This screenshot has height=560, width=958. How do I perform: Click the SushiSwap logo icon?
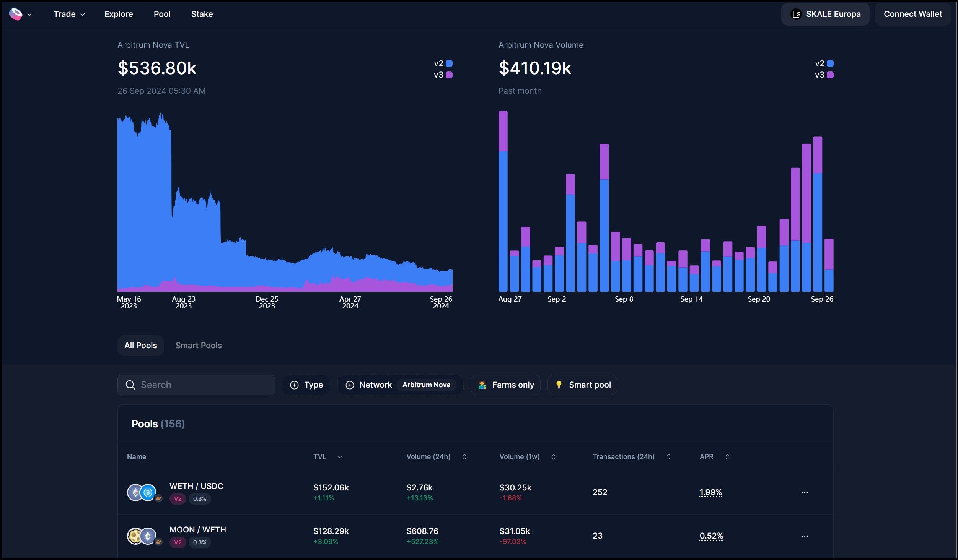click(x=16, y=14)
